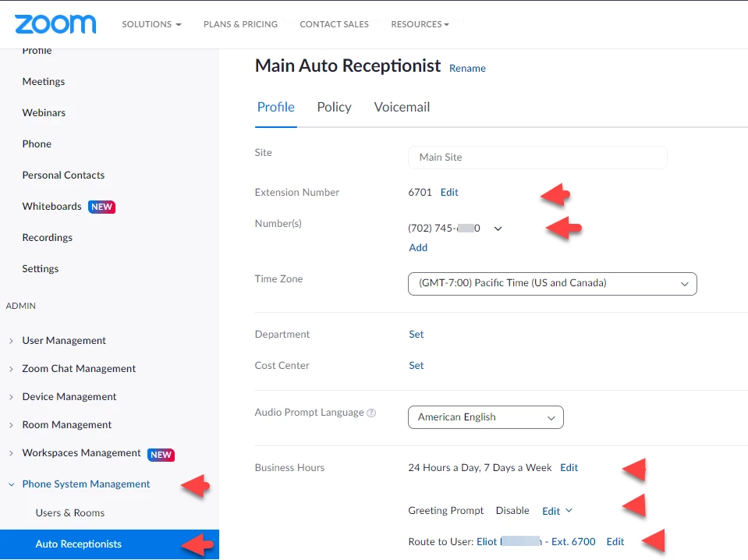This screenshot has width=748, height=560.
Task: Rename the Main Auto Receptionist
Action: [x=467, y=68]
